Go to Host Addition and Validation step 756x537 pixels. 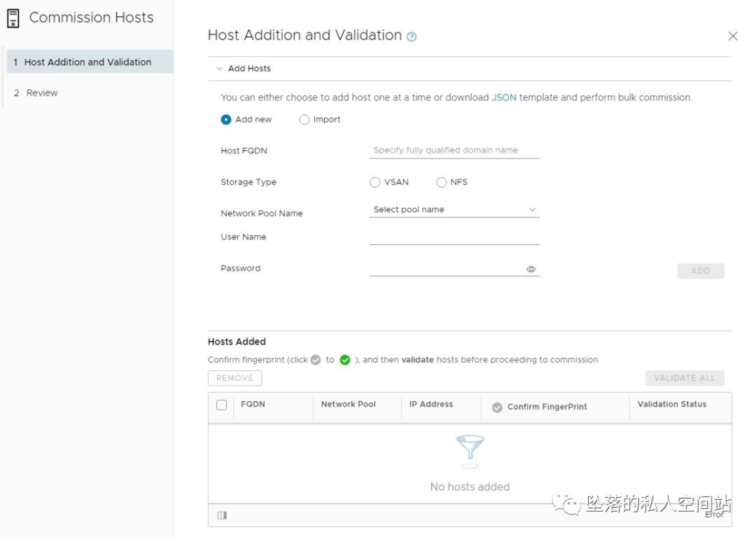(x=87, y=62)
